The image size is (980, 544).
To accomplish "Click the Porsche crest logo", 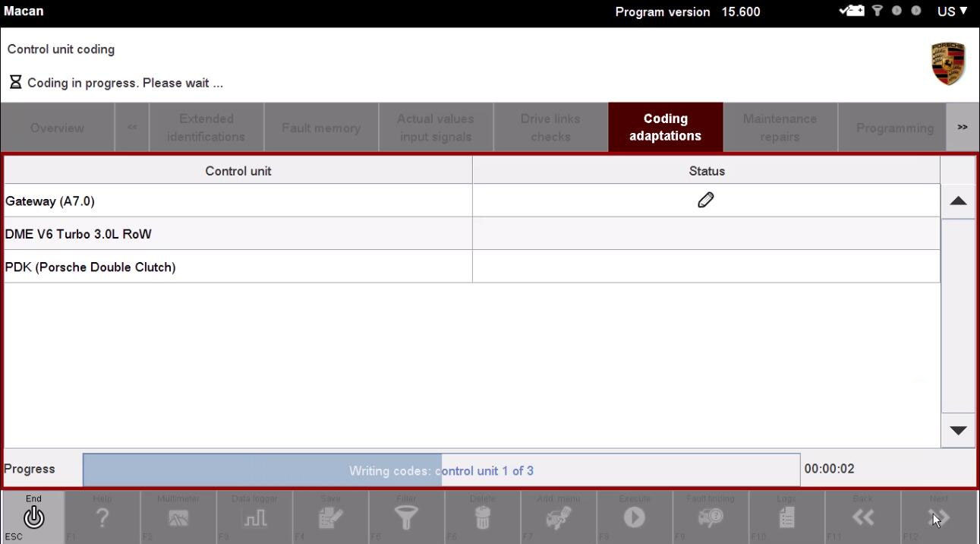I will [x=948, y=64].
